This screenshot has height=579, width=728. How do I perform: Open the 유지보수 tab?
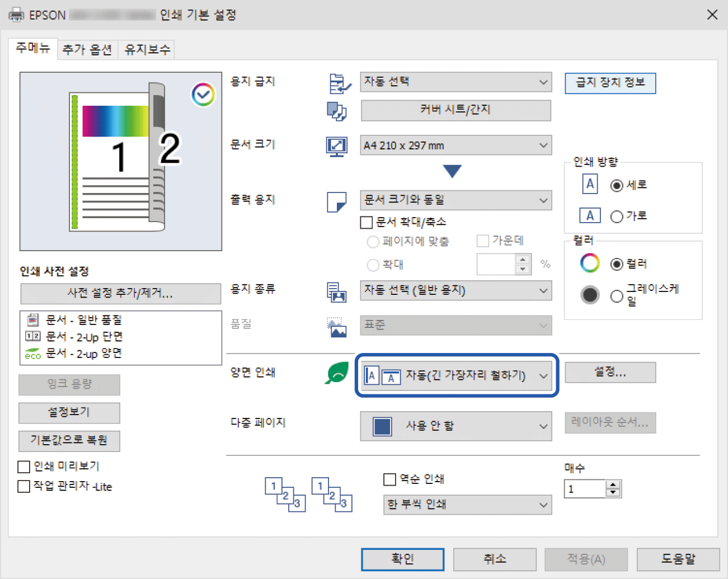coord(147,50)
